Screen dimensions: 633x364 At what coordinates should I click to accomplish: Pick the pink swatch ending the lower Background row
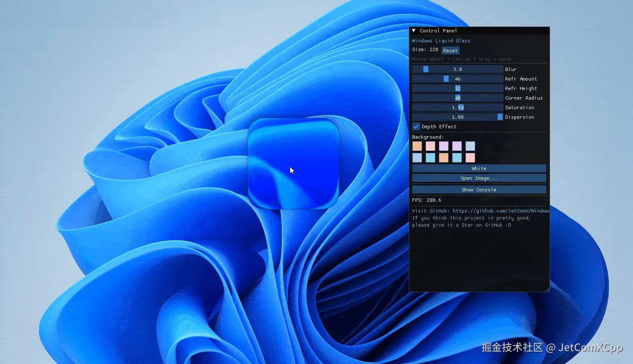[470, 158]
